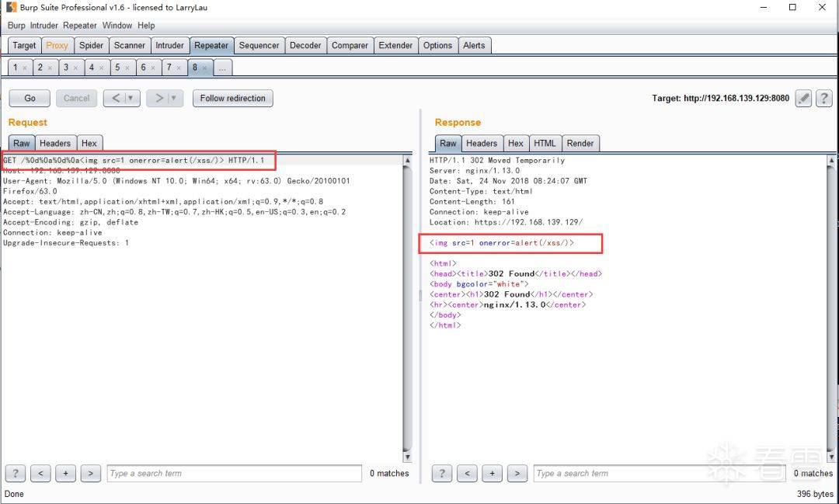Image resolution: width=839 pixels, height=504 pixels.
Task: Select response Render view tab
Action: coord(580,144)
